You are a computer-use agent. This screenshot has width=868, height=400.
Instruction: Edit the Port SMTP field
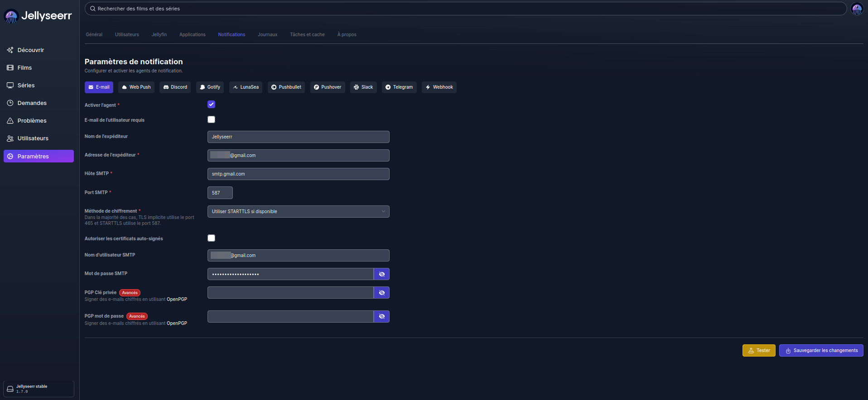[x=220, y=193]
